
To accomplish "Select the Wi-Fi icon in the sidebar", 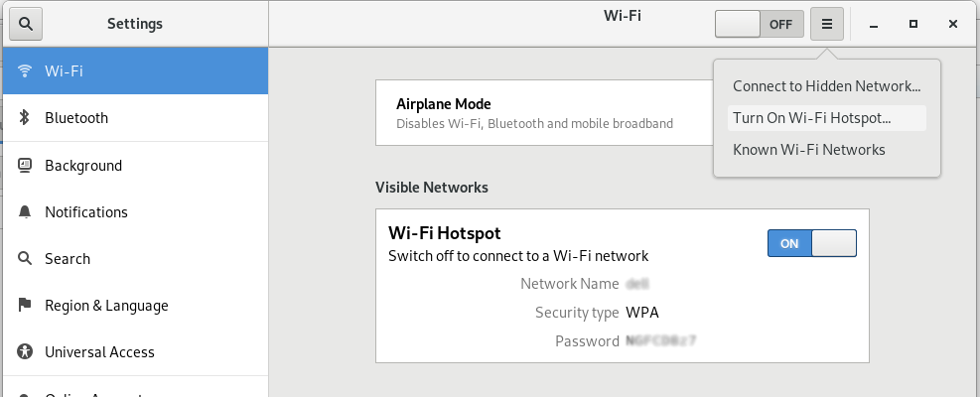I will click(25, 70).
